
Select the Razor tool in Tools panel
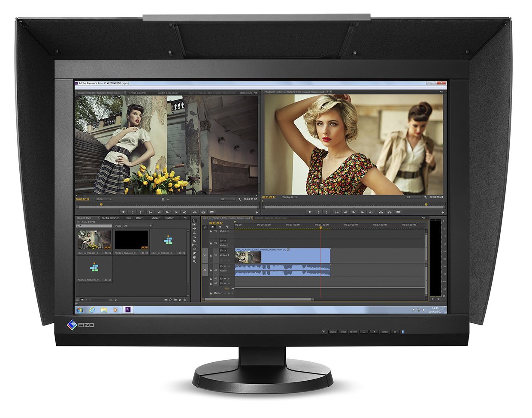[x=194, y=241]
